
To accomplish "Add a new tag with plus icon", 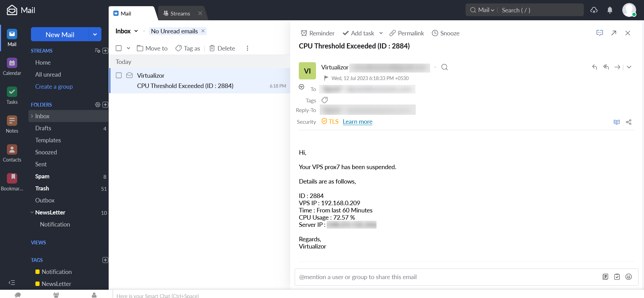I will tap(105, 260).
